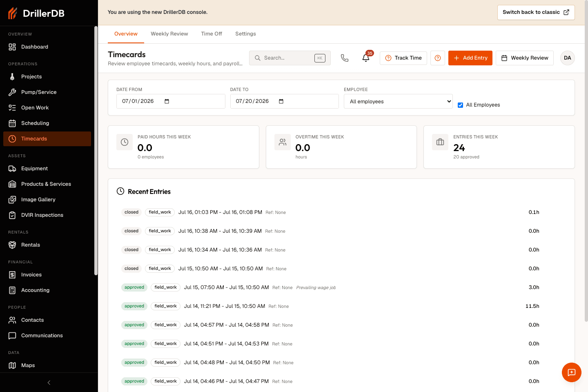Click the phone call icon
Screen dimensions: 588x392
[x=345, y=58]
